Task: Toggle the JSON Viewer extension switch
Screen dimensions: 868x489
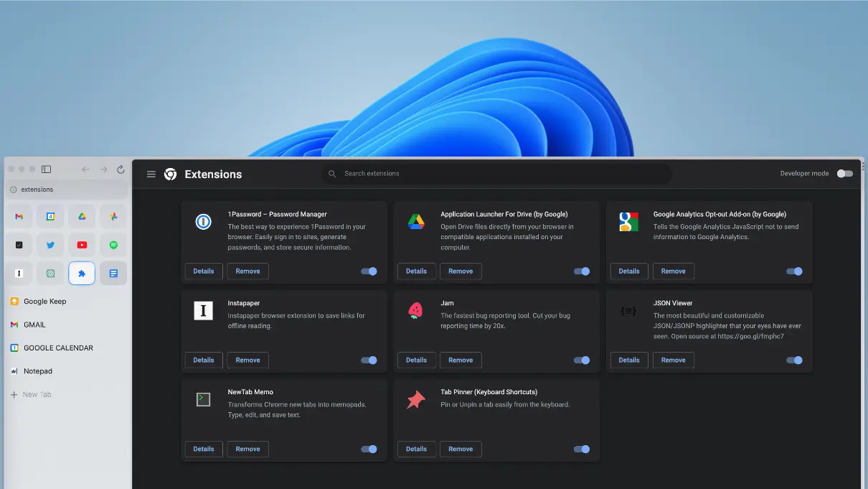Action: click(795, 360)
